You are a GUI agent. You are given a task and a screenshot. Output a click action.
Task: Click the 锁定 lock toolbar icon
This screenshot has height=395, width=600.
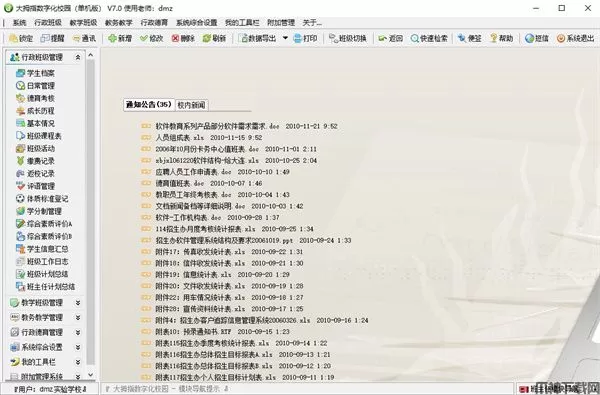tap(13, 38)
